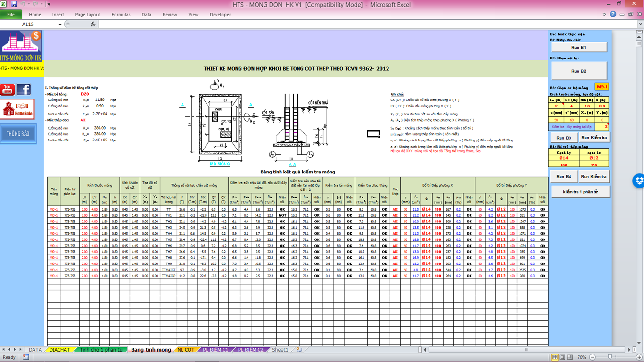Expand the Name Box dropdown arrow
Screen dimensions: 644x362
[x=60, y=24]
